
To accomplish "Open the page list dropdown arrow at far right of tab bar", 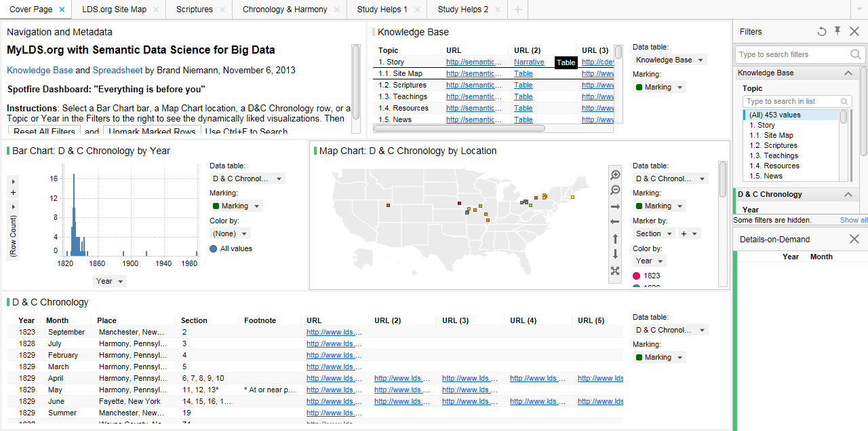I will tap(860, 10).
